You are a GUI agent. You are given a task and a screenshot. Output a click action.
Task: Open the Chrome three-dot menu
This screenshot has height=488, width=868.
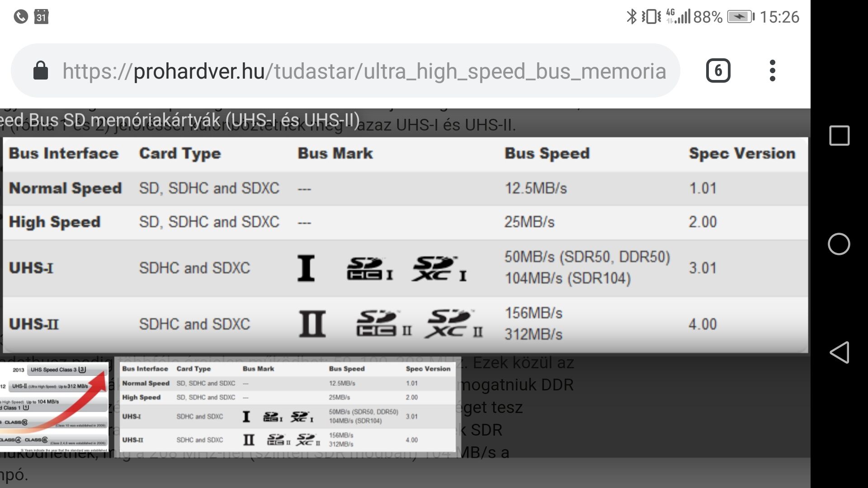click(x=773, y=70)
